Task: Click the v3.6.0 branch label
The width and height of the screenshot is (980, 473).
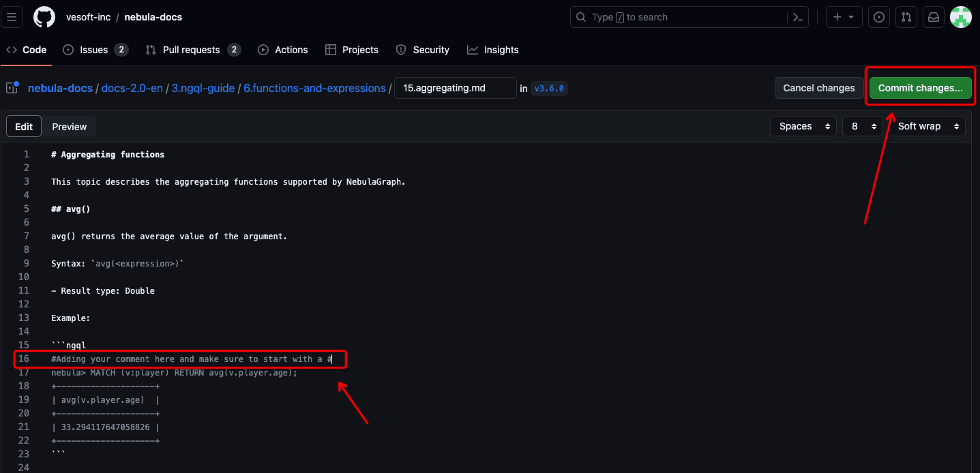Action: point(549,88)
